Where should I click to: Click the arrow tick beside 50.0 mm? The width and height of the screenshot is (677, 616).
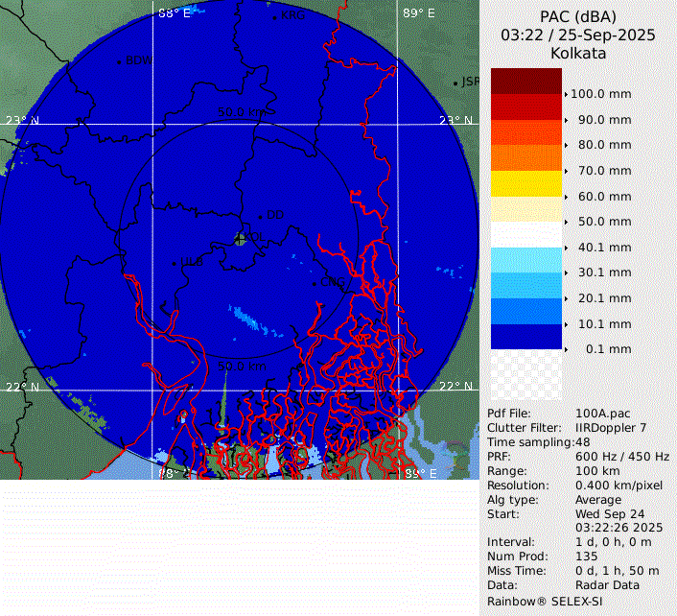point(566,222)
